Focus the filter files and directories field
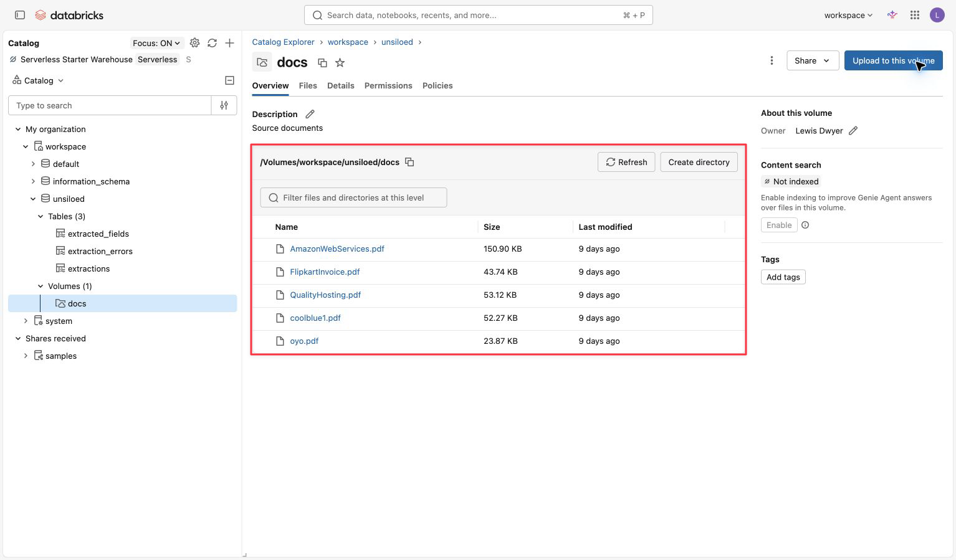 coord(353,197)
